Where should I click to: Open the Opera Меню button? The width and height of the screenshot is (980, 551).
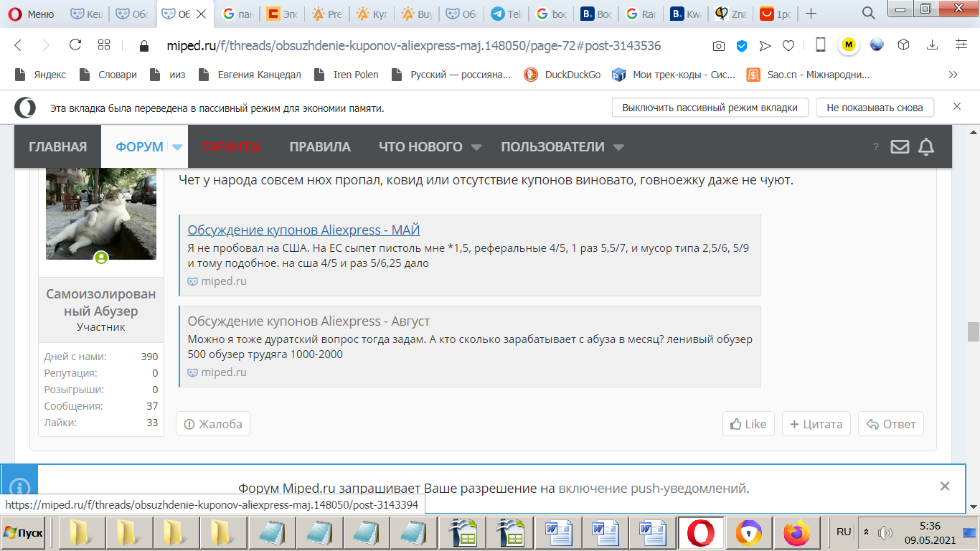tap(32, 14)
